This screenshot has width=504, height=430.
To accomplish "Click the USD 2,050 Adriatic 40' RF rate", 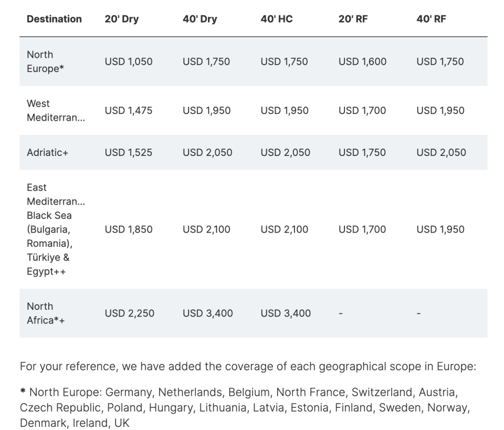I will [440, 152].
